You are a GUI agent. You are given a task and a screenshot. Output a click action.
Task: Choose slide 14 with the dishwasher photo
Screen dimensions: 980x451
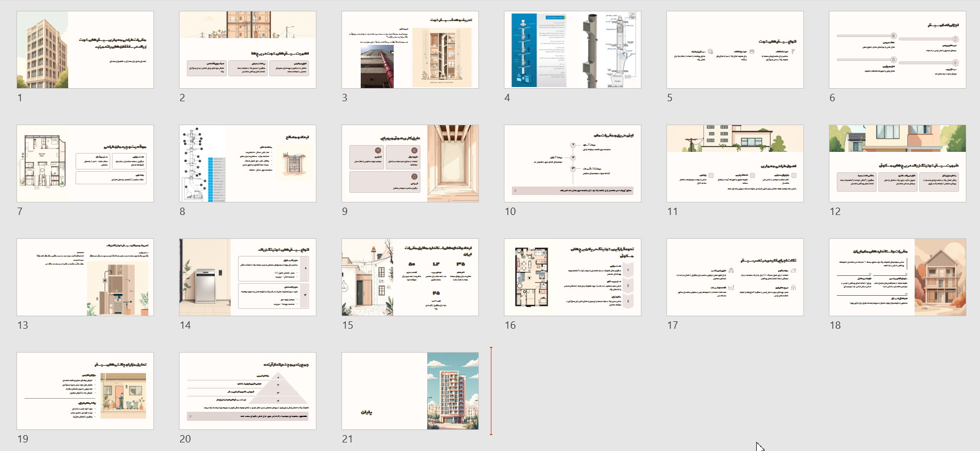[248, 277]
